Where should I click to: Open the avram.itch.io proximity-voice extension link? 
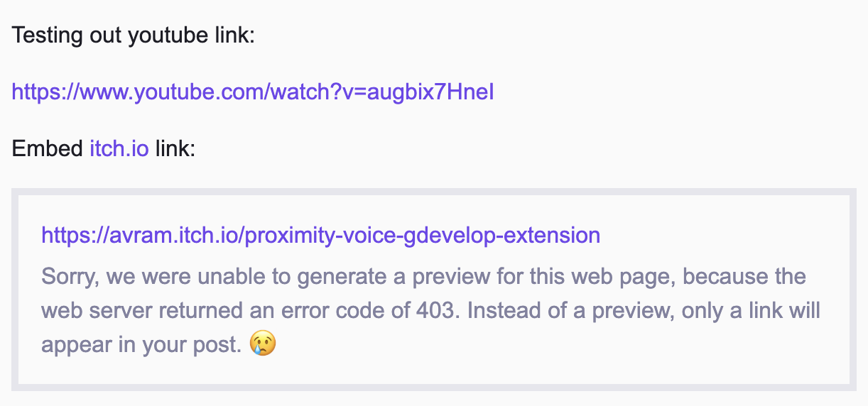coord(320,235)
